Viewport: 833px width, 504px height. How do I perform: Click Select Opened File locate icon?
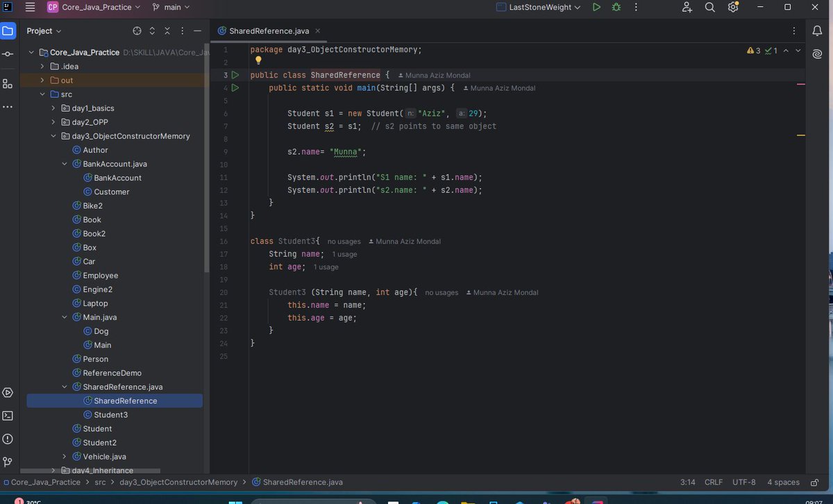tap(137, 31)
